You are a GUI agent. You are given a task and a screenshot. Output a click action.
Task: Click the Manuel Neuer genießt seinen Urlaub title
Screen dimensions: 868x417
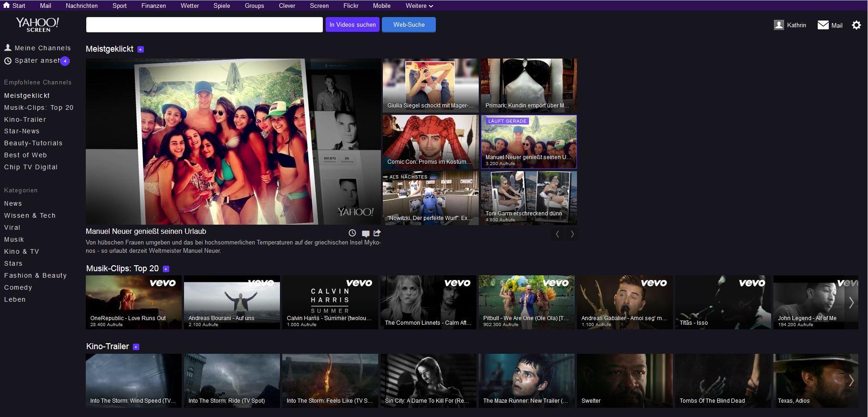click(146, 232)
